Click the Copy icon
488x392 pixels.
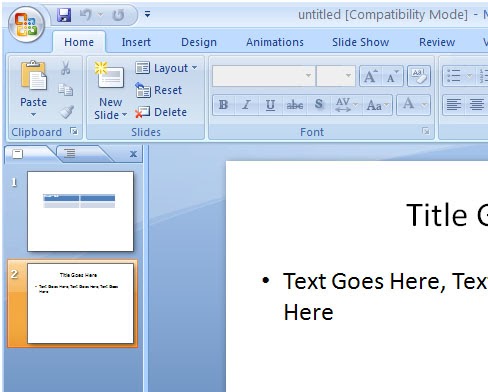(66, 90)
